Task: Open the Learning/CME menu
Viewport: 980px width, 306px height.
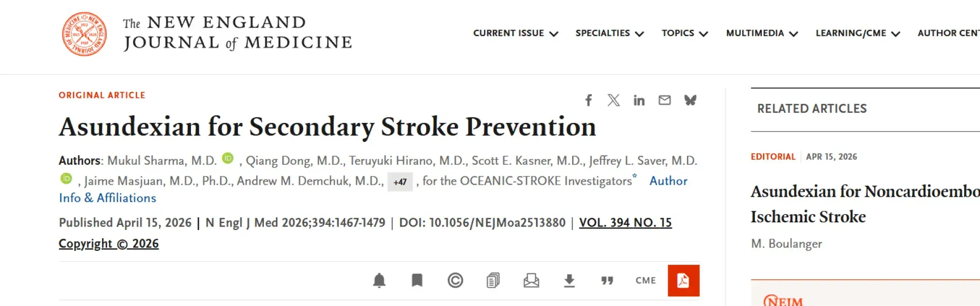Action: (x=857, y=33)
